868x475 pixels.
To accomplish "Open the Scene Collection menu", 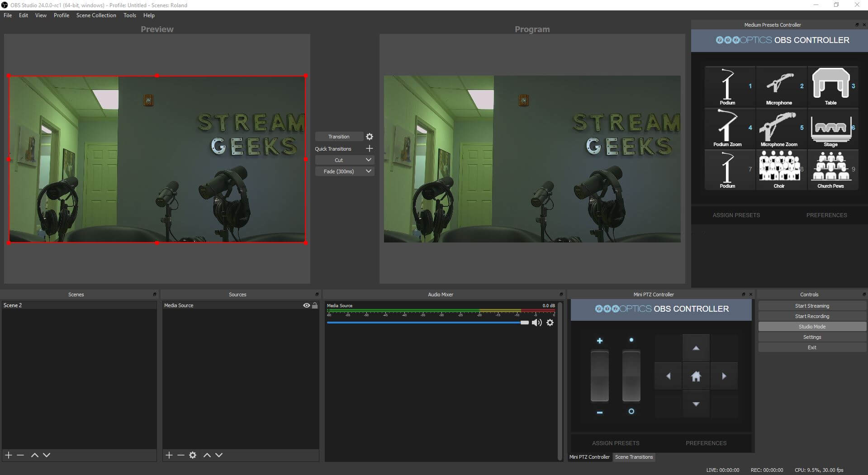I will click(96, 15).
